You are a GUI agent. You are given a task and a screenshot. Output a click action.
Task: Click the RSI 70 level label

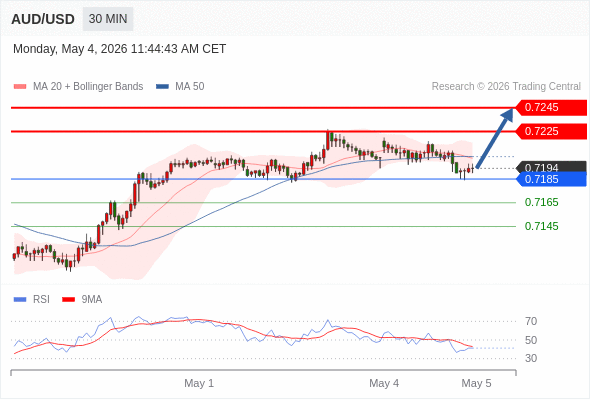(531, 321)
